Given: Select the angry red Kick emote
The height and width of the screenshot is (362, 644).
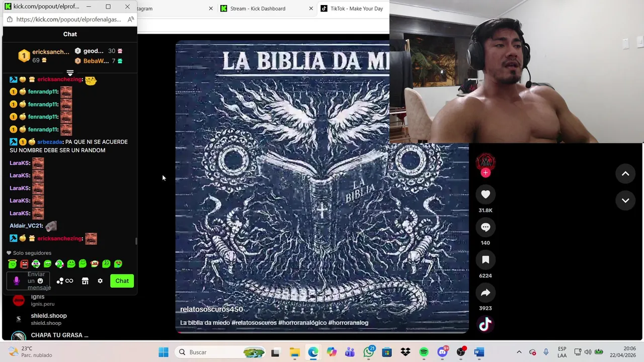Looking at the screenshot, I should (24, 263).
